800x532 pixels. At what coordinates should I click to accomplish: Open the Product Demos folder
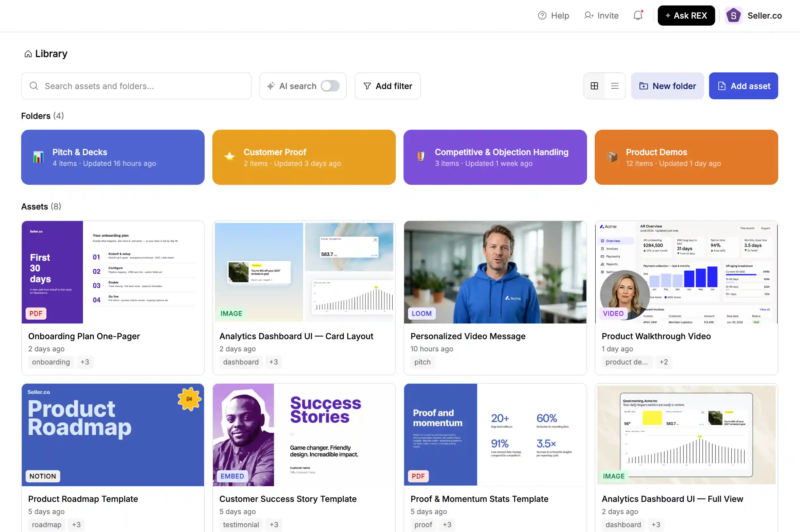(686, 157)
